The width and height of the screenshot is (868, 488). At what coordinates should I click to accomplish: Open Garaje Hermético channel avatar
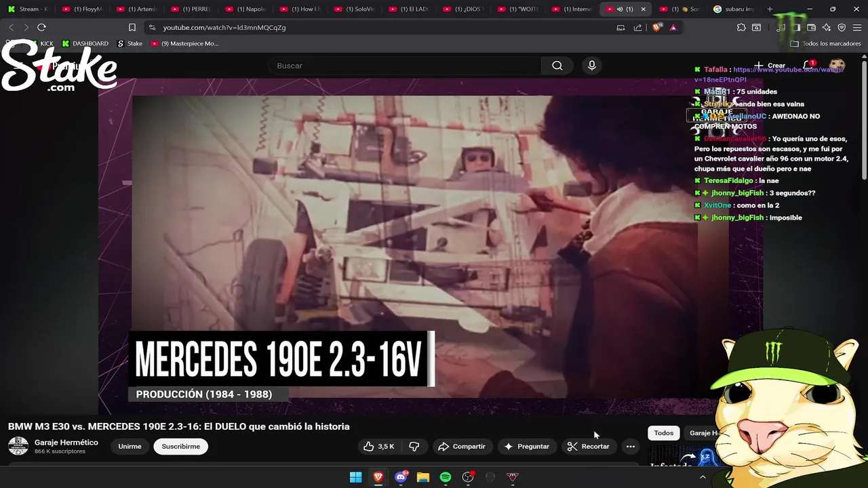pos(18,446)
